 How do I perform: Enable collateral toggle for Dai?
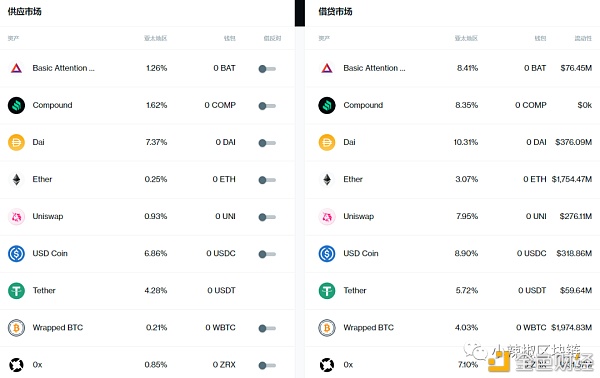pyautogui.click(x=267, y=143)
